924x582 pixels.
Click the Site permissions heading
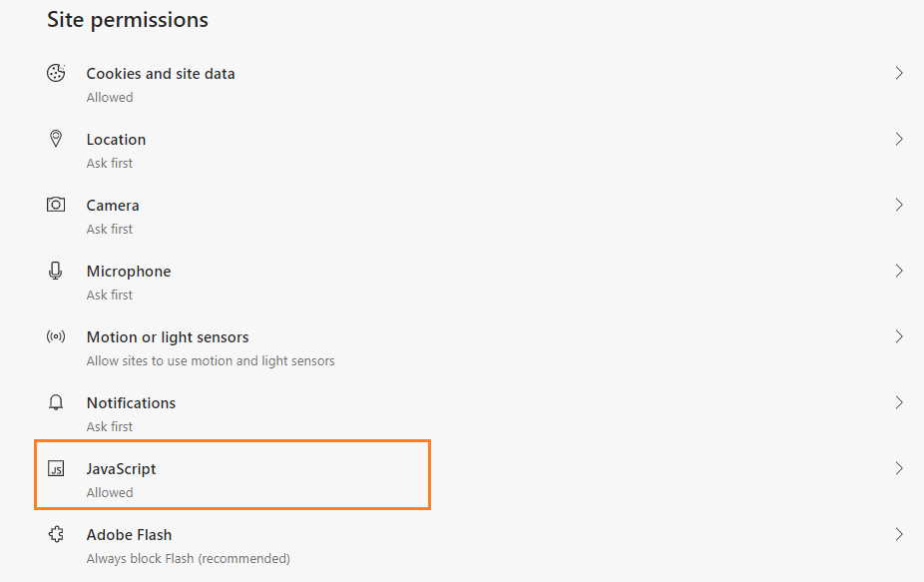tap(128, 20)
